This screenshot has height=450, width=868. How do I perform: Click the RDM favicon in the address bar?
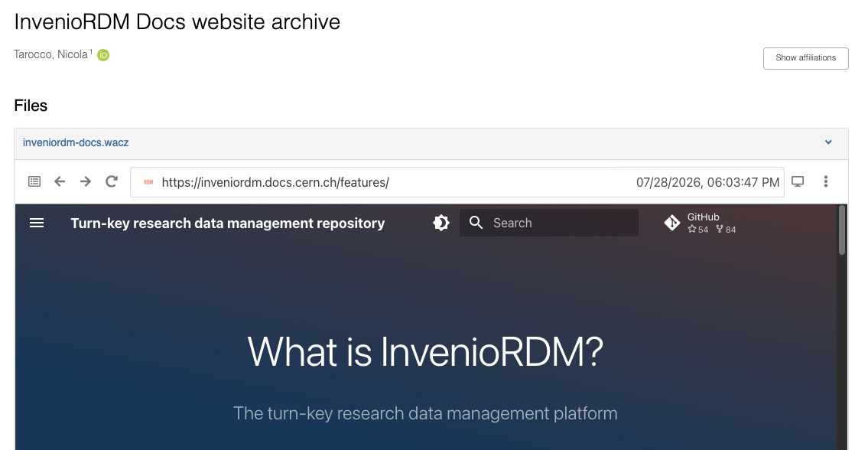(x=148, y=182)
